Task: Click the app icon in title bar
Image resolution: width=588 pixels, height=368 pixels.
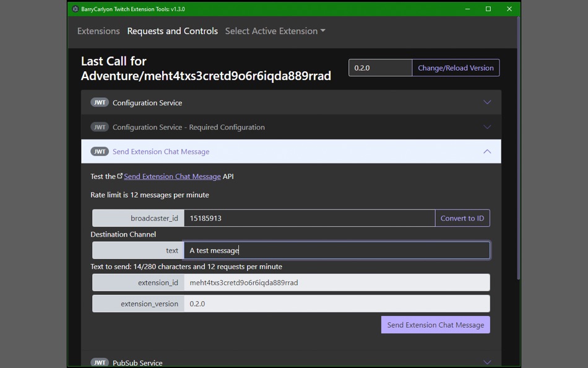Action: click(x=75, y=9)
